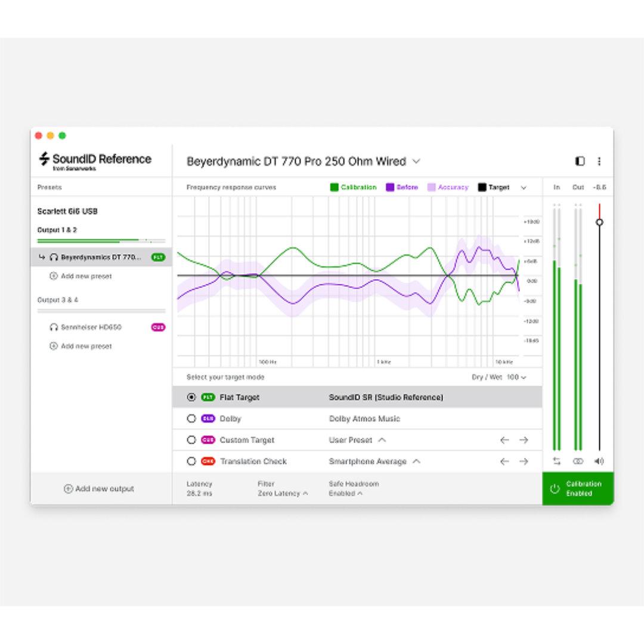Open the Dry / Wet 100 dropdown

point(516,377)
